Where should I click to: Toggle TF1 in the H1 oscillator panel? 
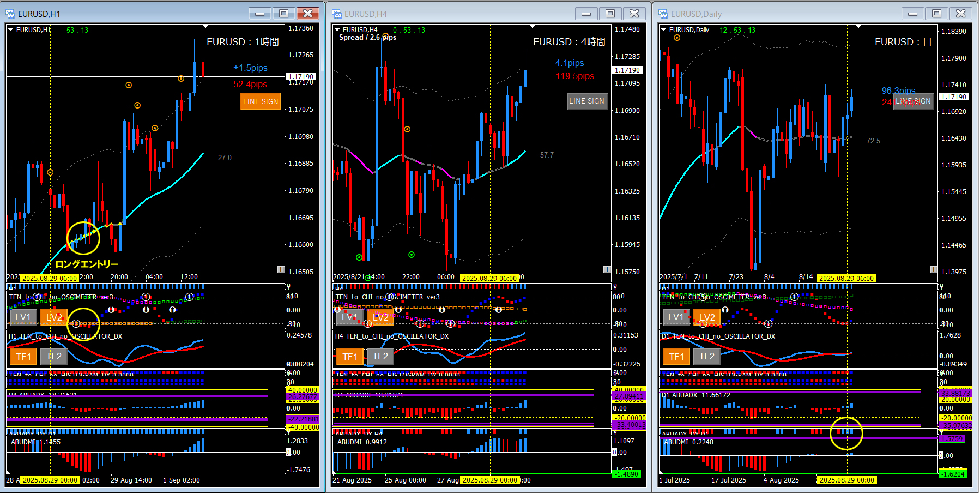(x=23, y=357)
